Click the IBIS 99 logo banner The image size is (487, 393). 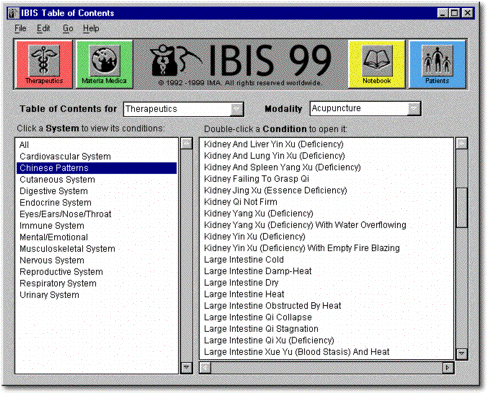[x=240, y=64]
